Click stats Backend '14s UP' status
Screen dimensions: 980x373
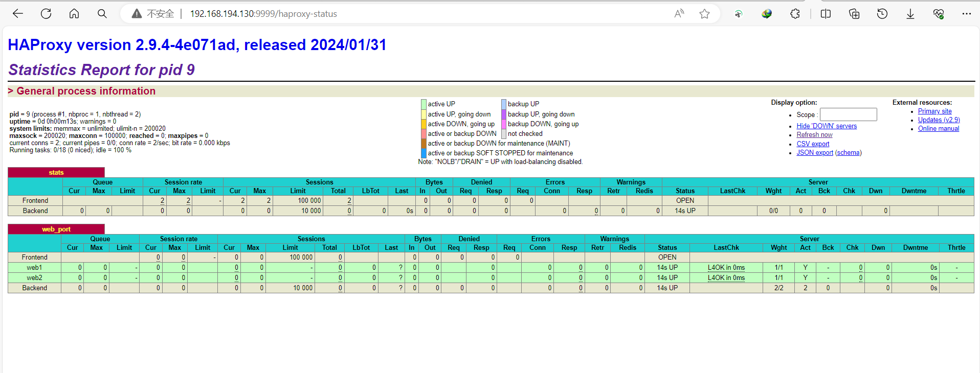point(685,211)
